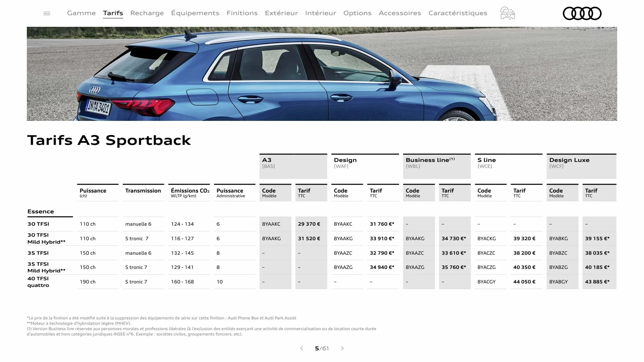Open the hamburger menu icon
The image size is (644, 362).
click(47, 13)
